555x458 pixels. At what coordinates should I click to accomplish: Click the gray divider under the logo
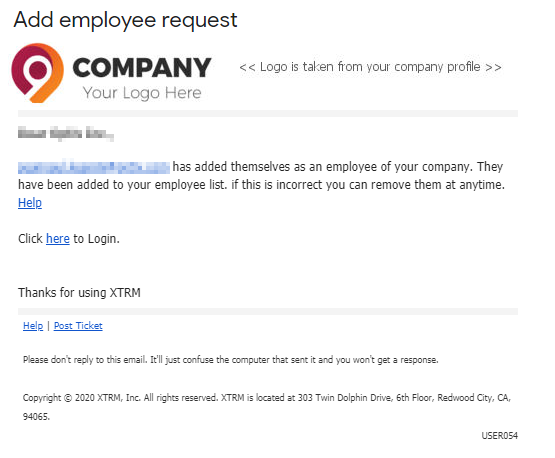pyautogui.click(x=268, y=114)
